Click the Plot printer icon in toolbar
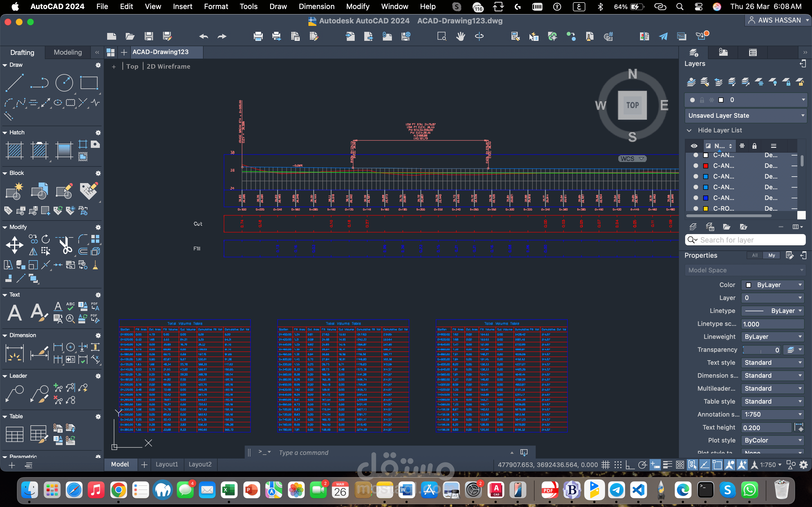The image size is (812, 507). click(x=258, y=36)
